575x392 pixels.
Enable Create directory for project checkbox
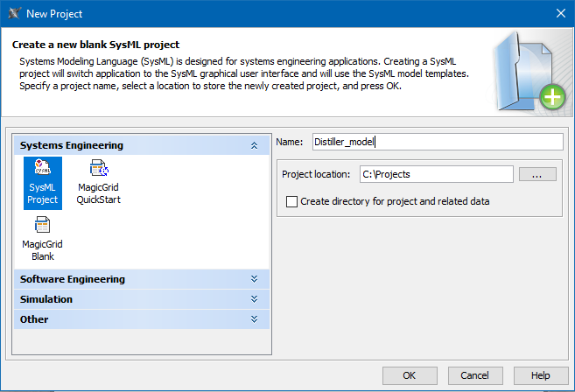click(292, 201)
